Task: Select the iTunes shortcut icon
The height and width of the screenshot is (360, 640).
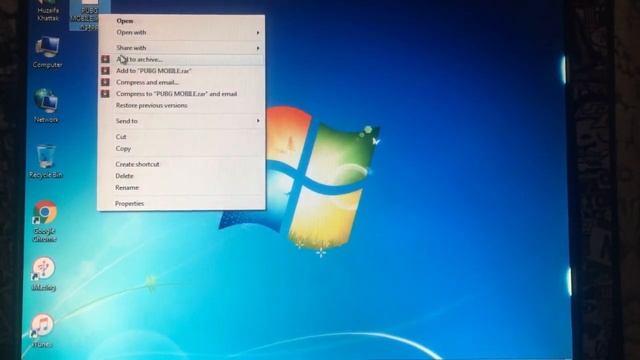Action: [x=42, y=331]
